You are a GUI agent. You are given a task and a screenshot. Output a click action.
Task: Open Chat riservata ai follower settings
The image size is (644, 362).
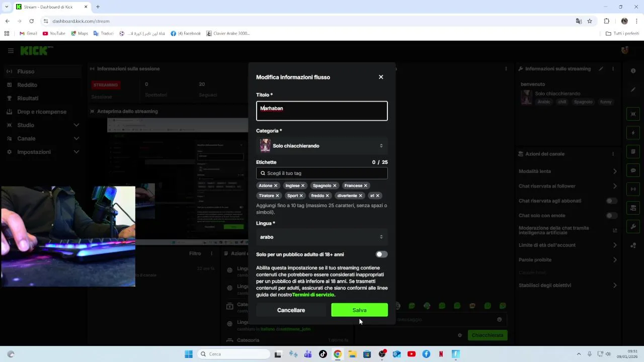568,186
